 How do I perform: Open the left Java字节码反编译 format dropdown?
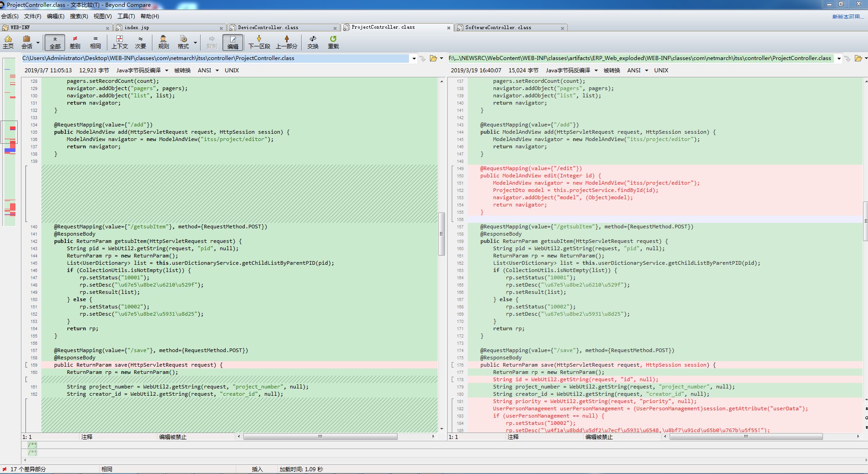142,71
